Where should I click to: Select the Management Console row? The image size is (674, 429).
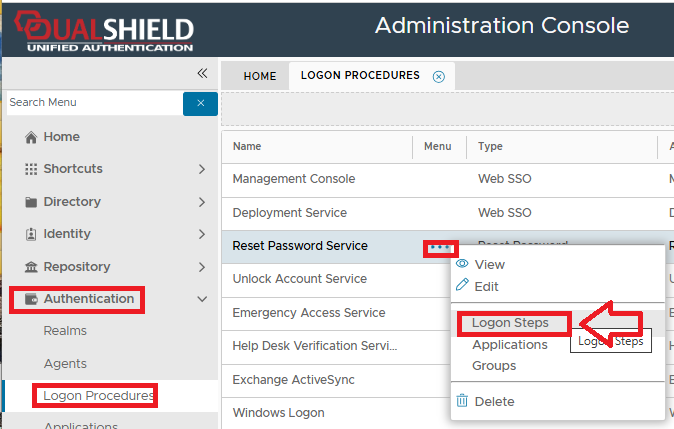click(294, 179)
